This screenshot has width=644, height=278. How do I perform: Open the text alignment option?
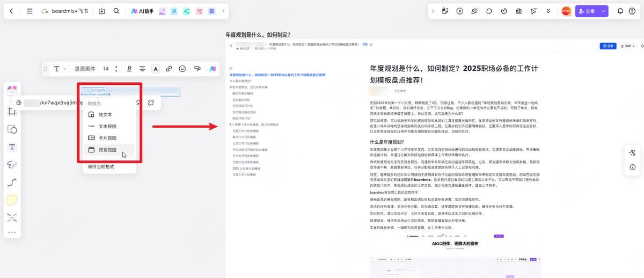[x=142, y=69]
